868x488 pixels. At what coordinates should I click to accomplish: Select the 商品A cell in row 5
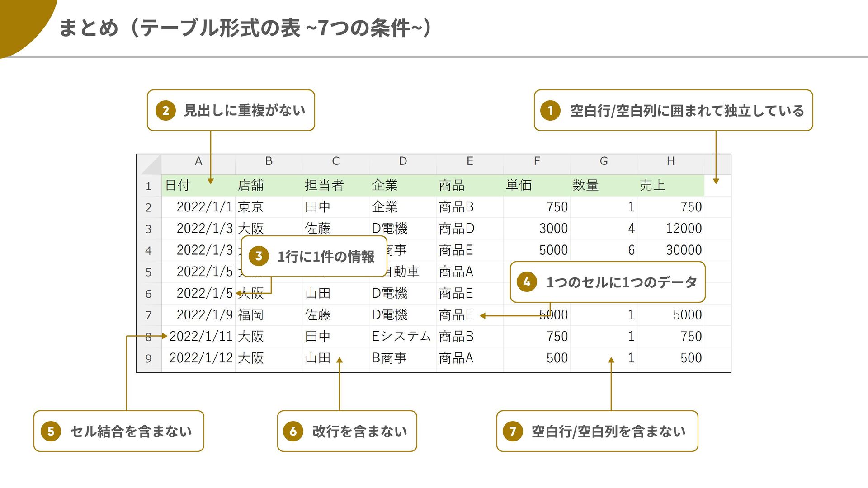pyautogui.click(x=470, y=272)
